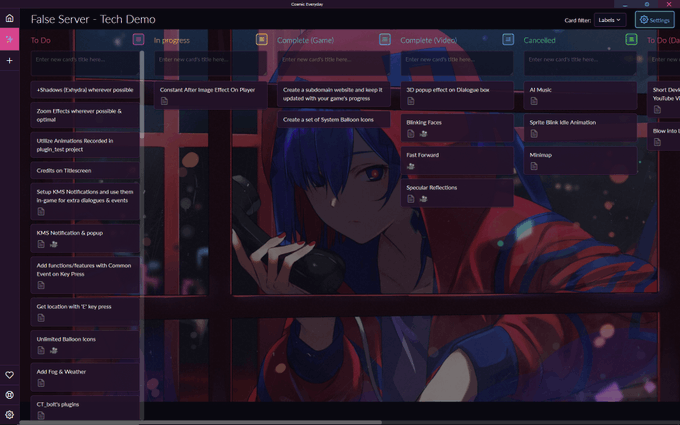
Task: Click the Complete (Game) column title
Action: click(305, 40)
